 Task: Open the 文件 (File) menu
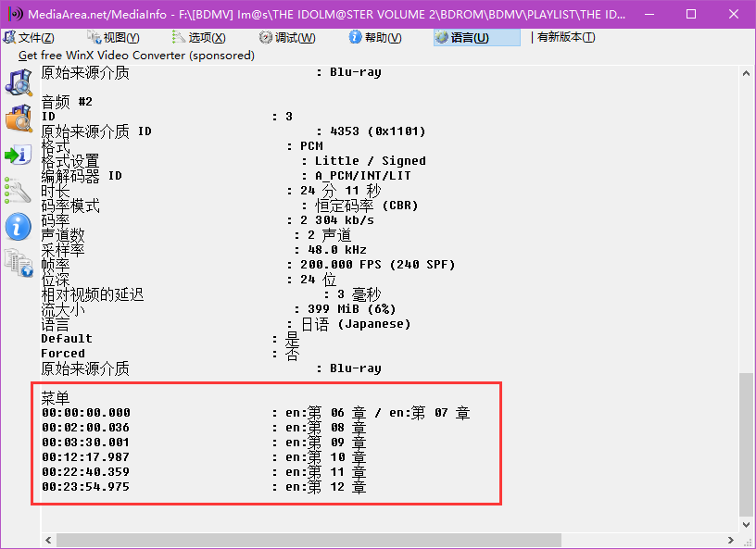click(29, 37)
